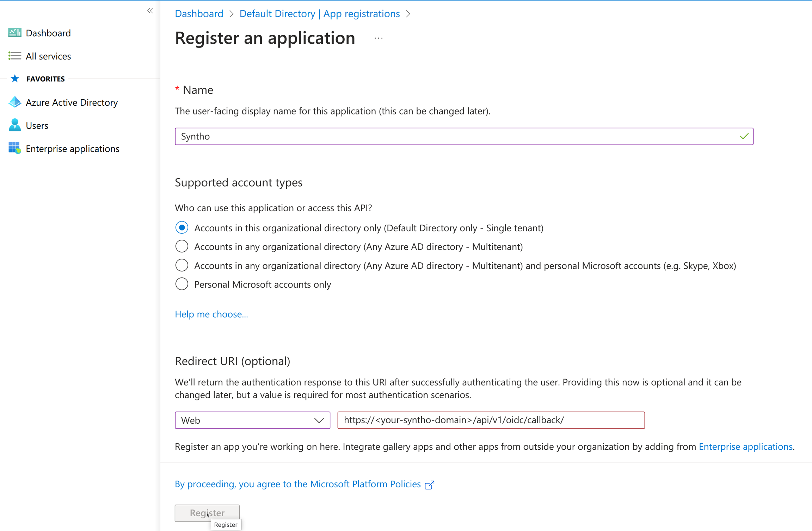The height and width of the screenshot is (531, 812).
Task: Open Azure Active Directory from favorites
Action: (x=72, y=102)
